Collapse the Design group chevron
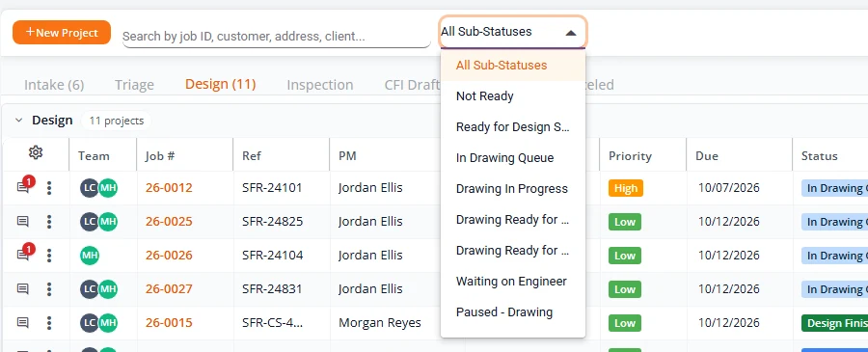This screenshot has height=352, width=868. (19, 121)
